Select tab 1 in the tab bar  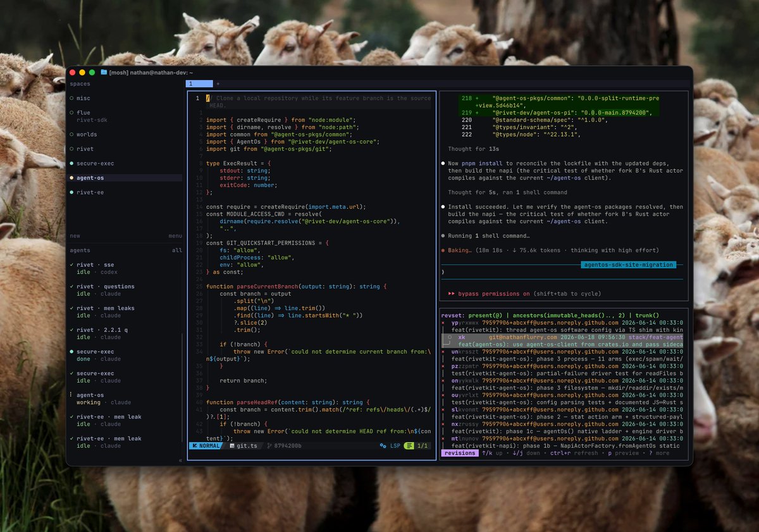[x=199, y=84]
